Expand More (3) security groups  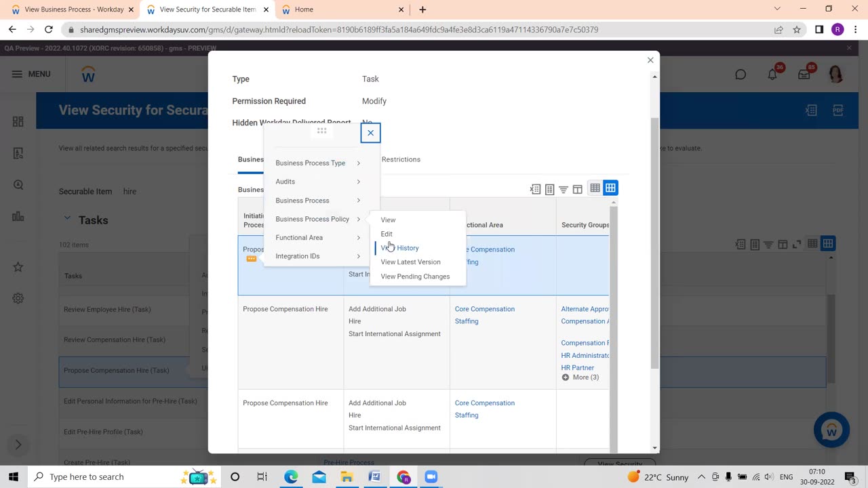580,378
